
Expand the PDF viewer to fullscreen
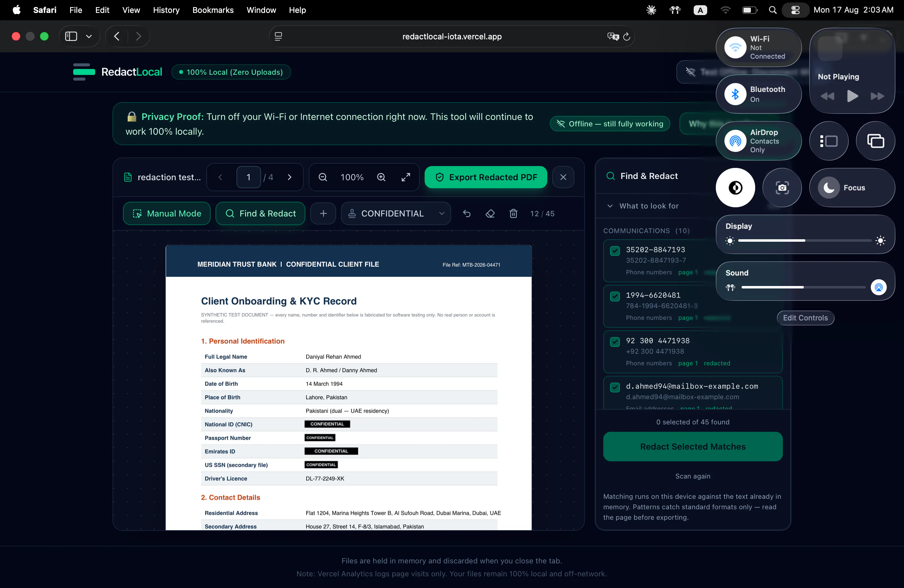(406, 177)
